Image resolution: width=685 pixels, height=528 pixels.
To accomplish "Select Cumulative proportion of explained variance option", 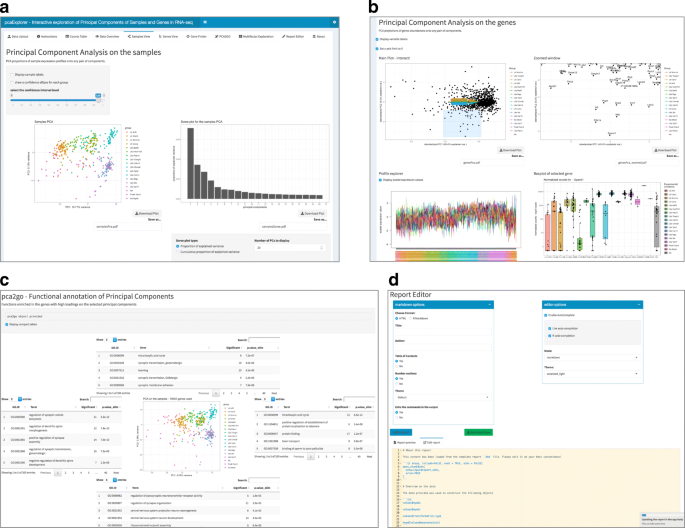I will click(178, 252).
